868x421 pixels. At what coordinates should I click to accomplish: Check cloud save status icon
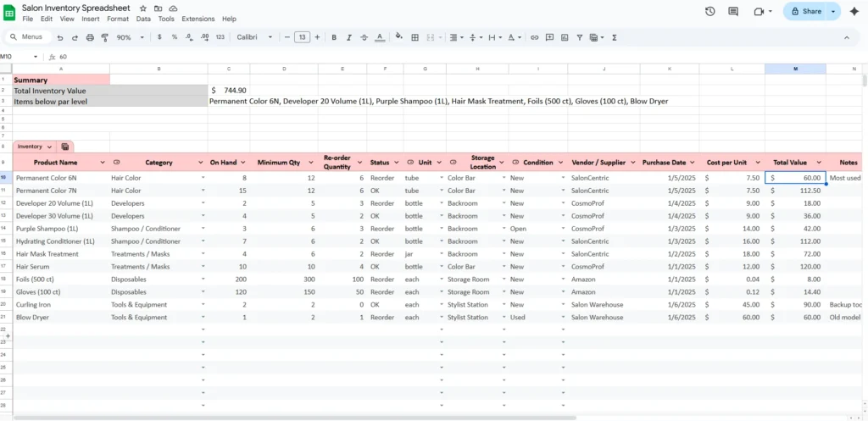pos(173,8)
